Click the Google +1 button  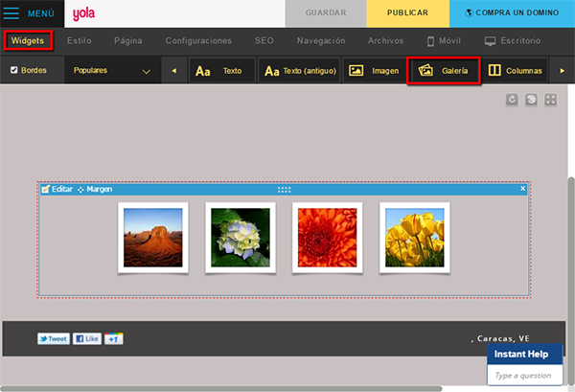114,338
